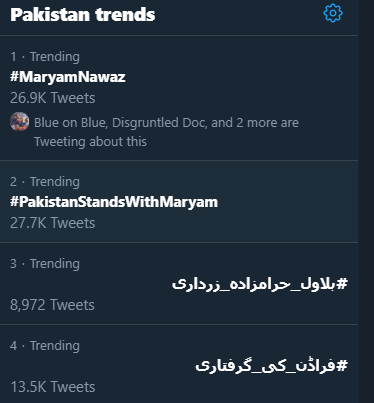Click the '3 · Trending' label
Screen dimensions: 374x403
click(x=45, y=264)
